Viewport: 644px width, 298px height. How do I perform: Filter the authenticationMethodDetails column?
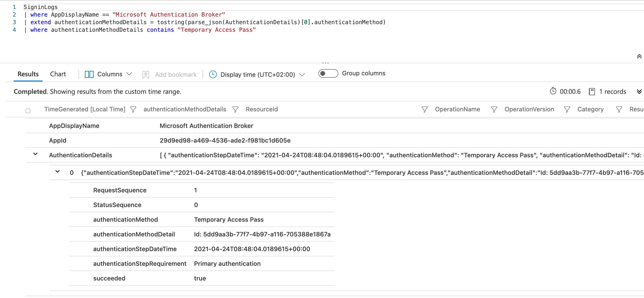[x=235, y=109]
